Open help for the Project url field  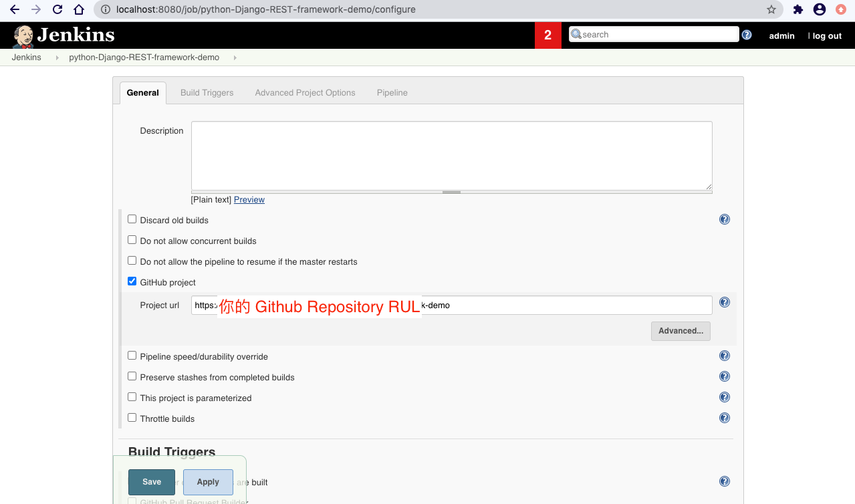[x=724, y=302]
